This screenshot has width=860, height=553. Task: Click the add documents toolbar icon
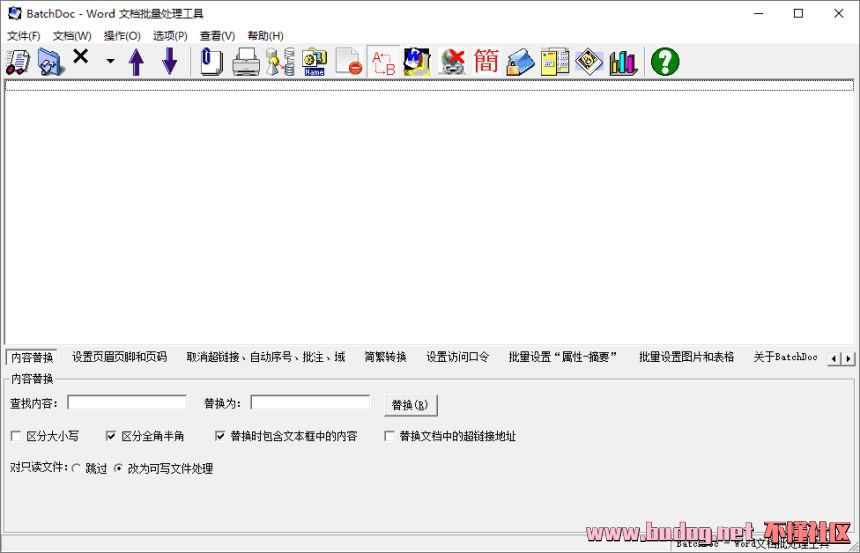(18, 61)
